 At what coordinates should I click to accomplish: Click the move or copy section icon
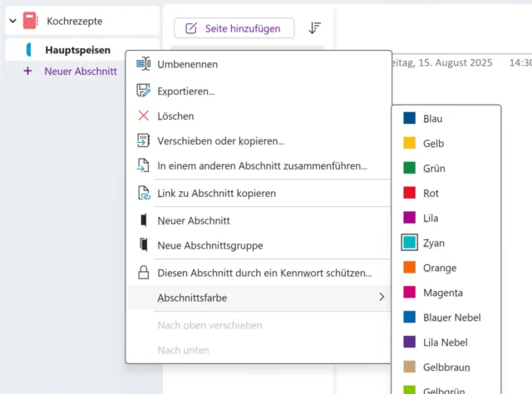(143, 141)
